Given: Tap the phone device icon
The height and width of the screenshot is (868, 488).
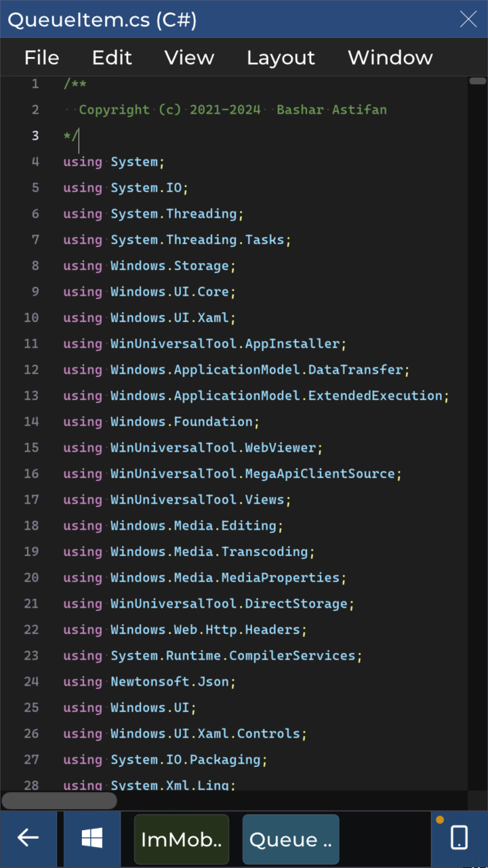Looking at the screenshot, I should (x=459, y=838).
